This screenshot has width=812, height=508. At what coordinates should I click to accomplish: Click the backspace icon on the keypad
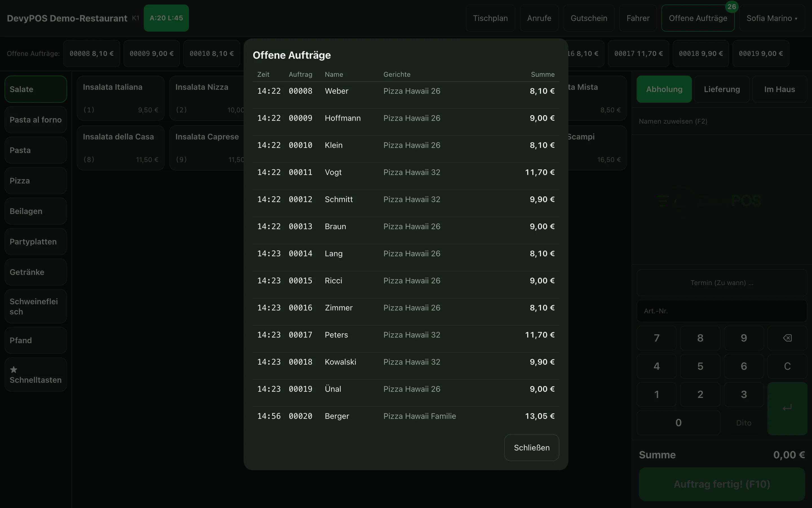click(787, 338)
